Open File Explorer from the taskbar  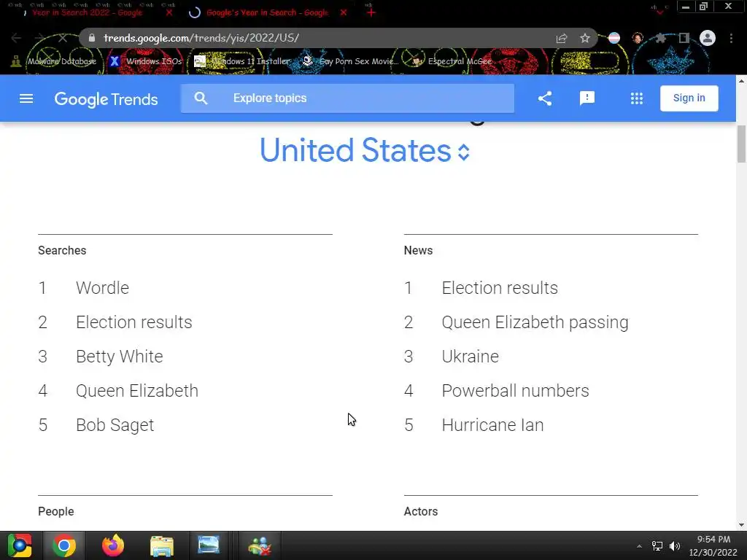162,546
